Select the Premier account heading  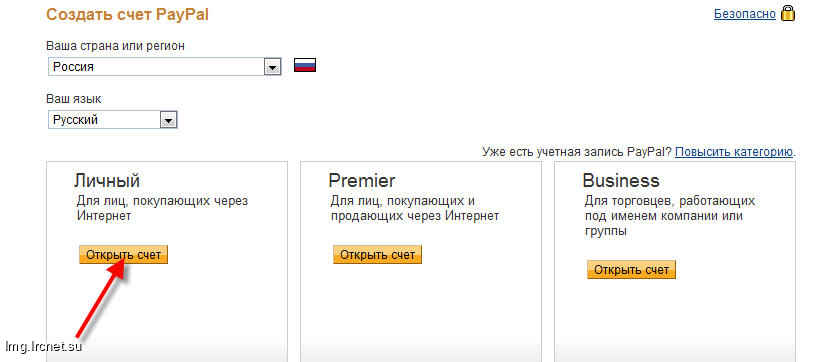pyautogui.click(x=362, y=180)
